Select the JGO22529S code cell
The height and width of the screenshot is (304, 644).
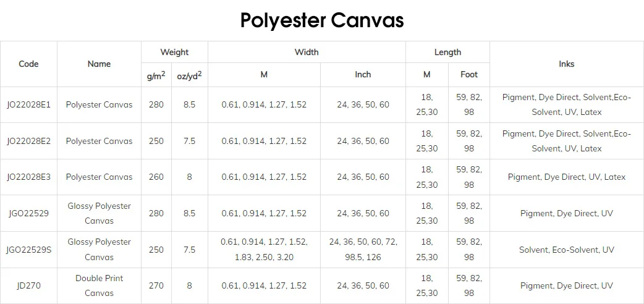point(28,250)
